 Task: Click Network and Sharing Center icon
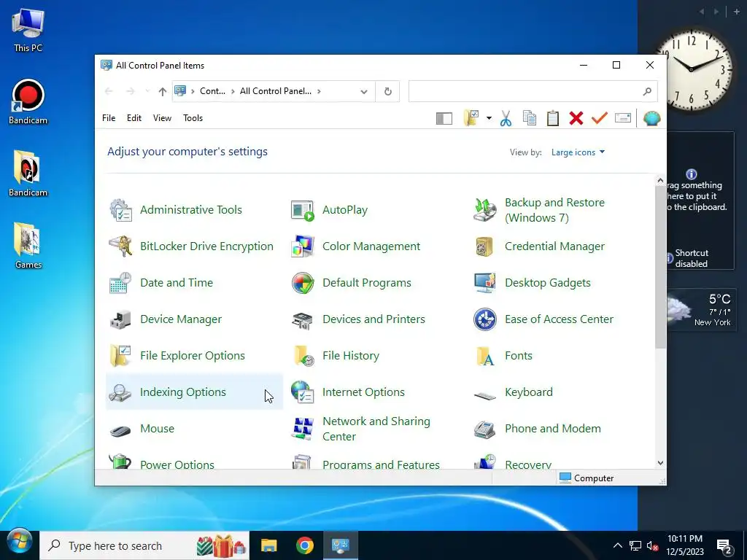(303, 429)
